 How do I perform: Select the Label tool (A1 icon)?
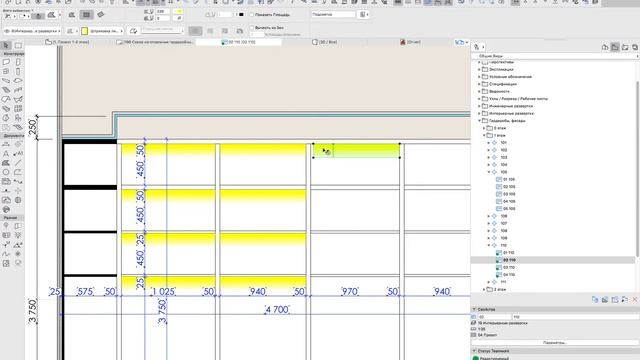[18, 153]
